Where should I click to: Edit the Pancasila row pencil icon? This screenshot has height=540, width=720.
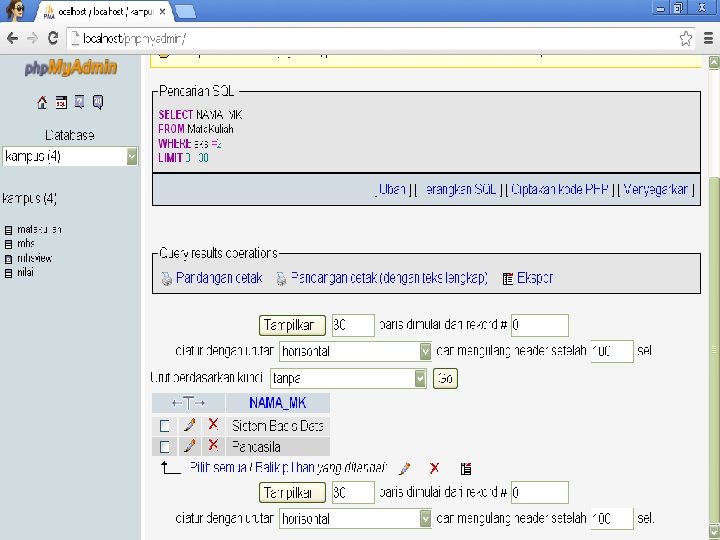pyautogui.click(x=189, y=445)
